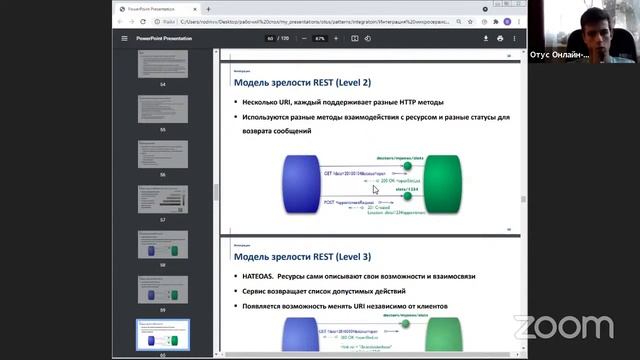Screen dimensions: 640x360
Task: Click the browser address bar URL
Action: pos(314,22)
